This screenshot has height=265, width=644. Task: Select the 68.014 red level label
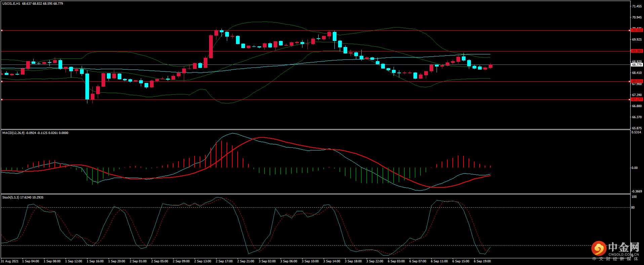(637, 81)
